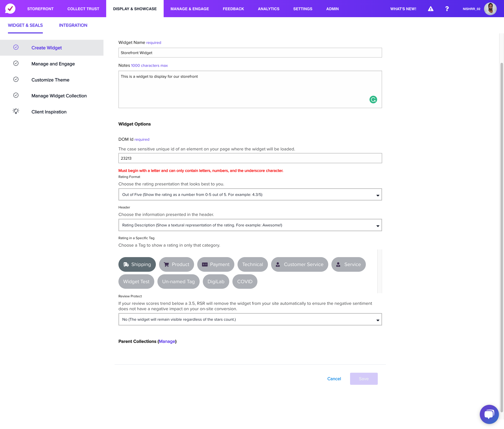Select Create Widget in sidebar
504x429 pixels.
pyautogui.click(x=52, y=48)
